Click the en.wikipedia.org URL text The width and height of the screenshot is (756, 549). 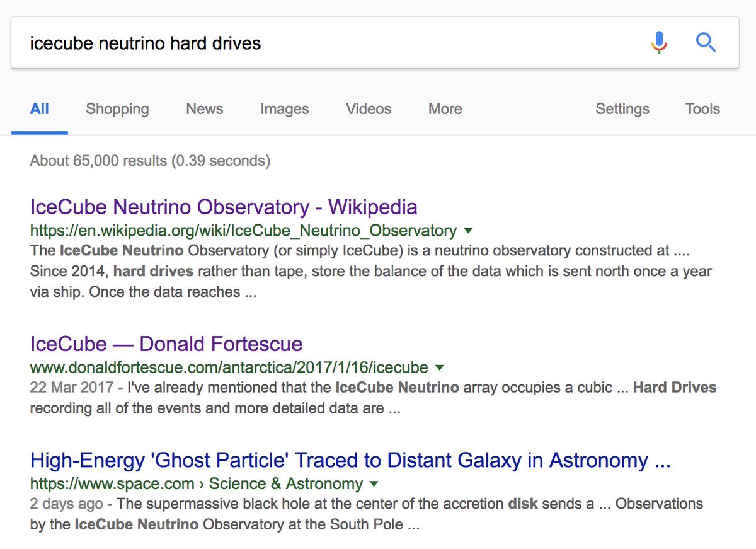243,231
